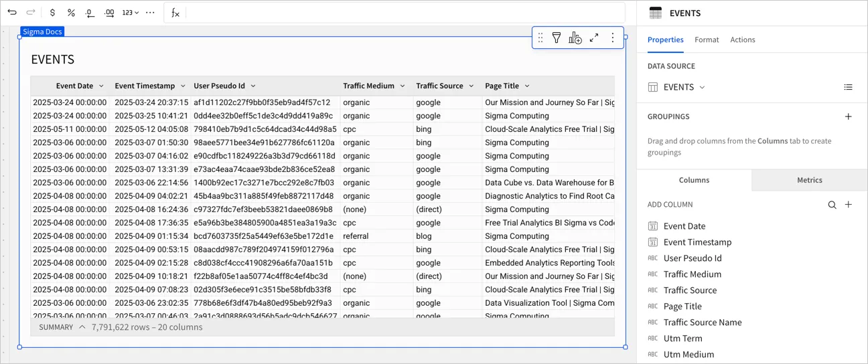868x364 pixels.
Task: Click timestamp cell 2025-03-25 10:41:21
Action: 151,116
